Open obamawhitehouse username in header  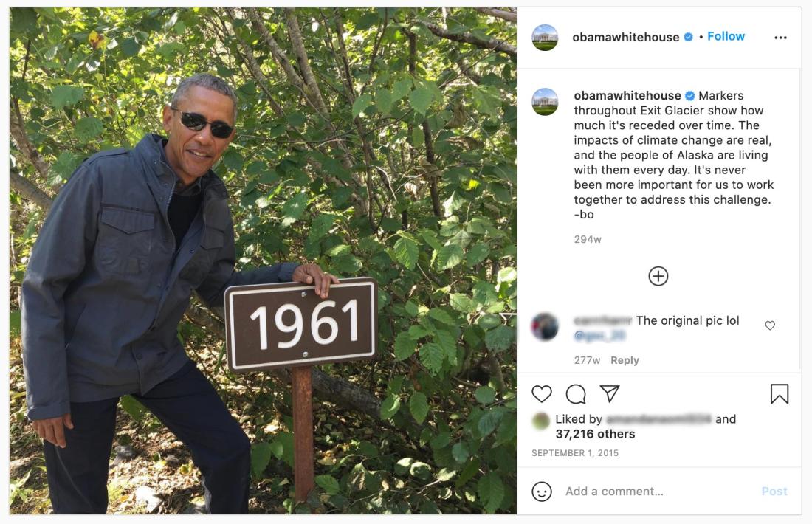tap(625, 38)
